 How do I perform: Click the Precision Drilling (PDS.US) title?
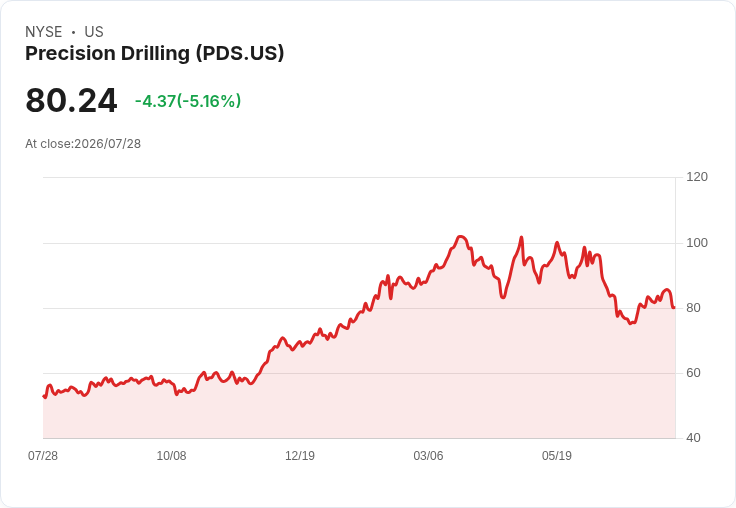pyautogui.click(x=154, y=54)
